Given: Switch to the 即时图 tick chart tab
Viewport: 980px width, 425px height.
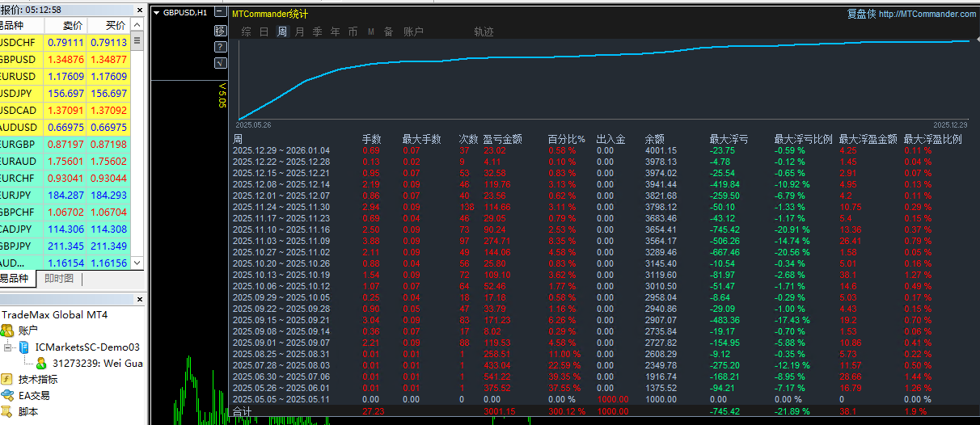Looking at the screenshot, I should (59, 279).
